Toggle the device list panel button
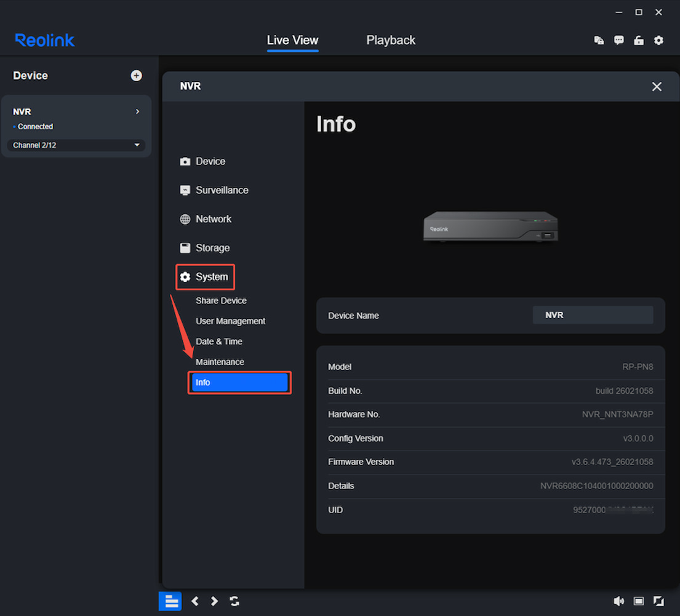The image size is (680, 616). (170, 601)
